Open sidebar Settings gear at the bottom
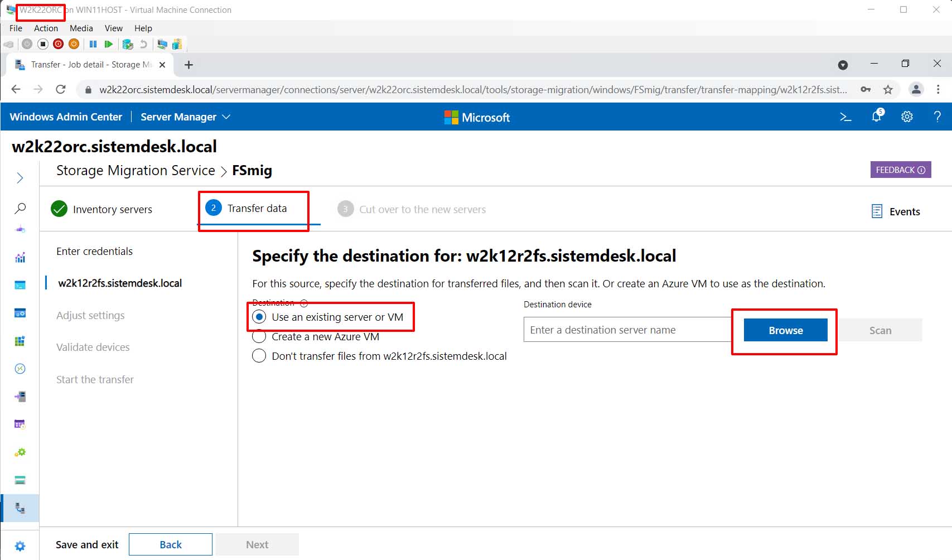 [20, 546]
